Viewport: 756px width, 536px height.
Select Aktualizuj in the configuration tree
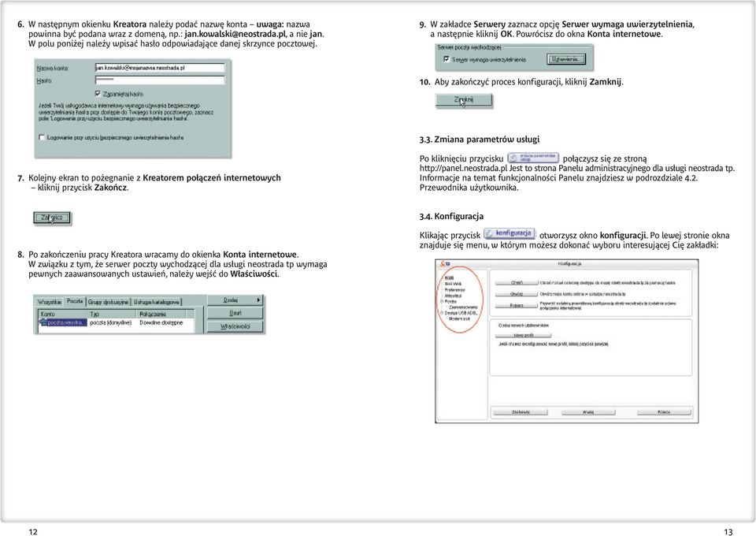point(453,296)
